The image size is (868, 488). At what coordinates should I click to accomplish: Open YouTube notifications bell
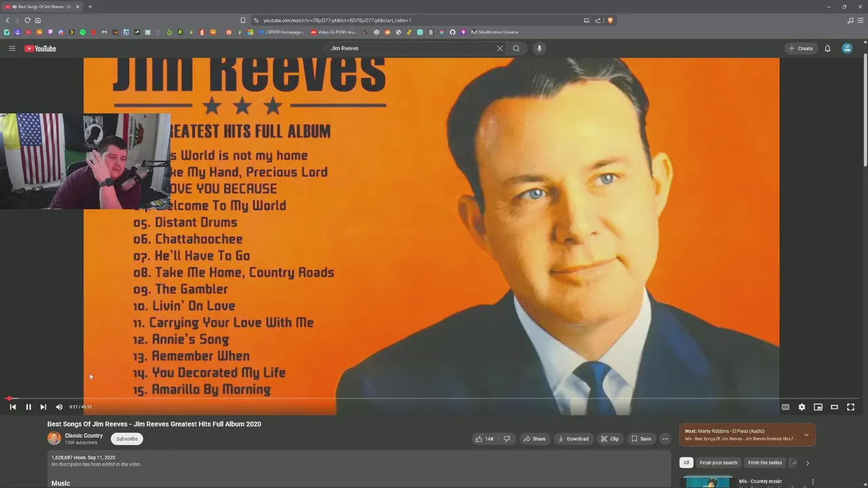click(x=827, y=48)
